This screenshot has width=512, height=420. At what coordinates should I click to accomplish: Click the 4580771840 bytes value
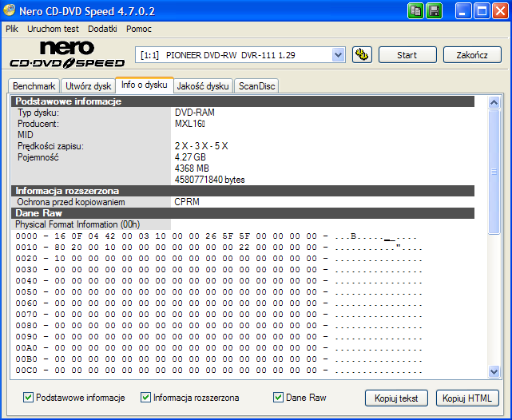209,180
